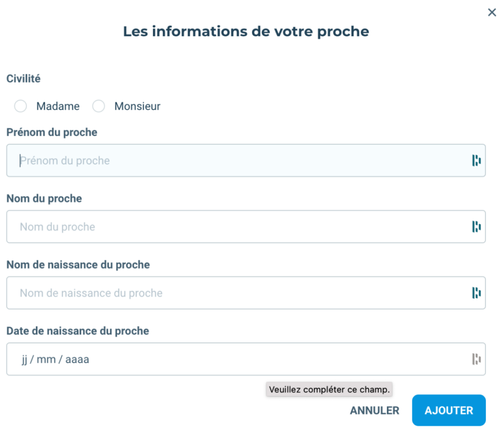Select the Monsieur radio button
Image resolution: width=504 pixels, height=443 pixels.
99,106
